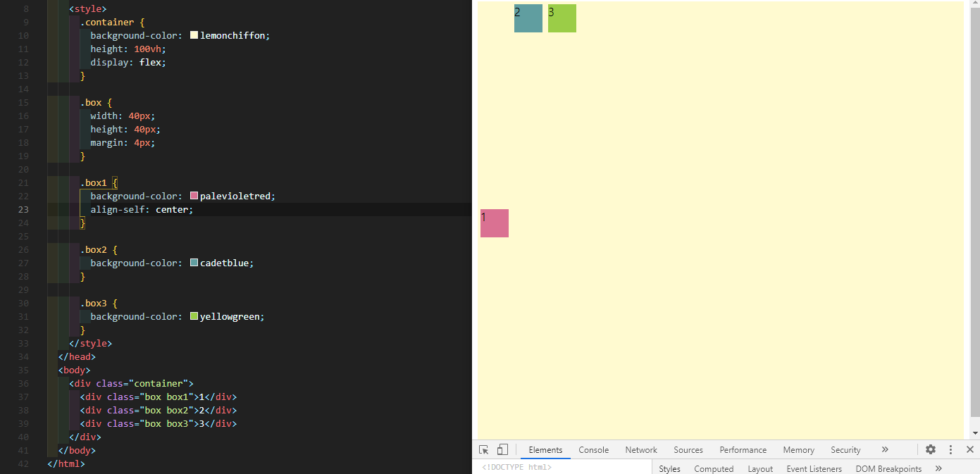Click the pink box labeled 1
980x474 pixels.
495,223
